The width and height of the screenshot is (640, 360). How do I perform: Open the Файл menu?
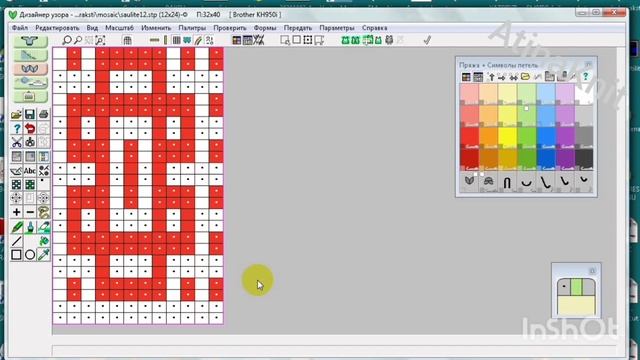click(x=20, y=28)
